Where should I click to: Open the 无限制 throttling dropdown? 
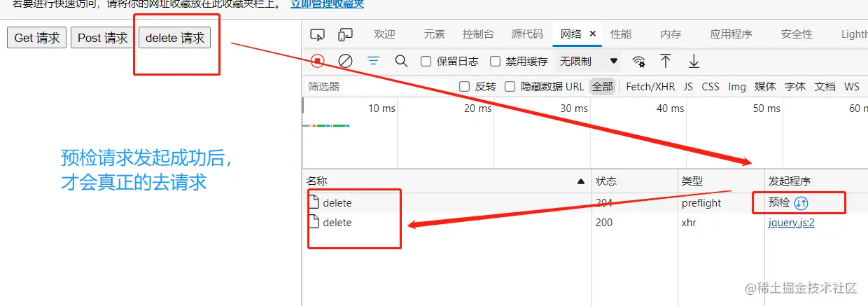click(589, 62)
